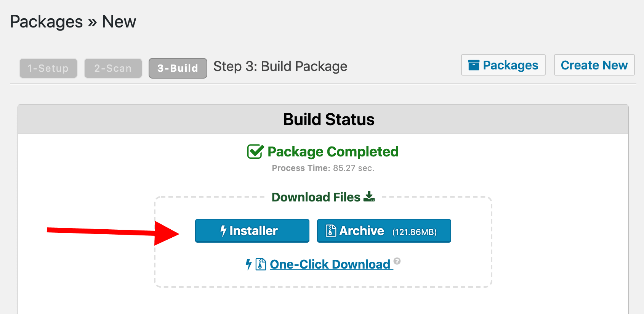Click the Step 3: Build Package title

point(280,66)
